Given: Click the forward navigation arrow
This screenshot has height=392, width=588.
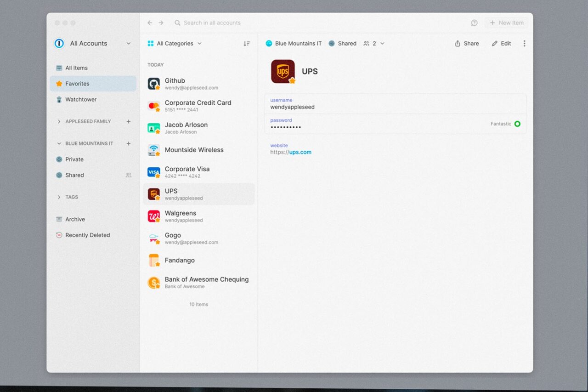Looking at the screenshot, I should 161,23.
